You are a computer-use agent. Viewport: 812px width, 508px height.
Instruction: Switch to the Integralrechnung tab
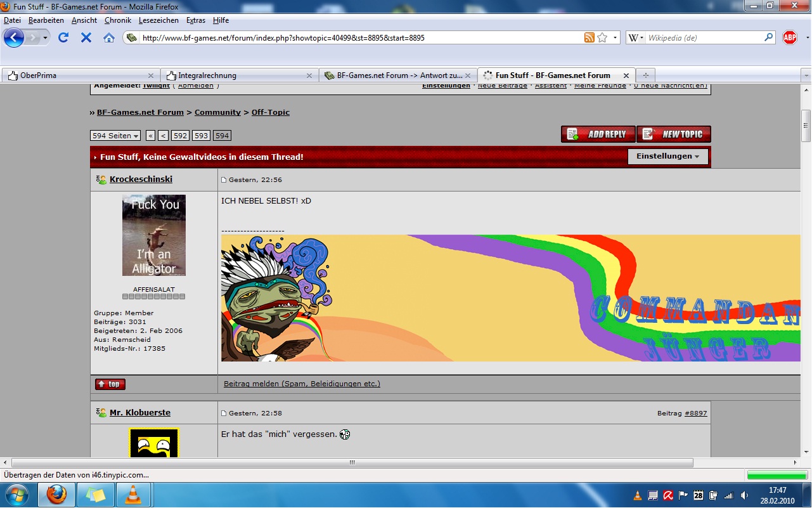239,75
